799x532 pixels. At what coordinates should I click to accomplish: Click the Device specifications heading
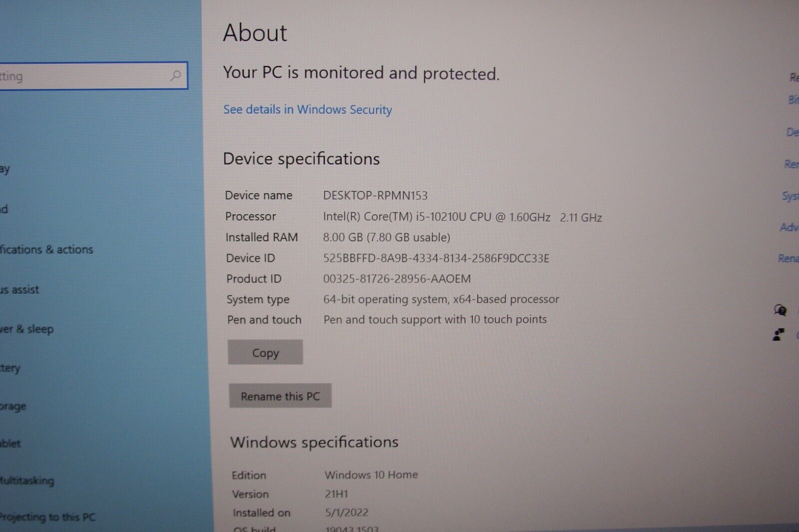[x=301, y=159]
